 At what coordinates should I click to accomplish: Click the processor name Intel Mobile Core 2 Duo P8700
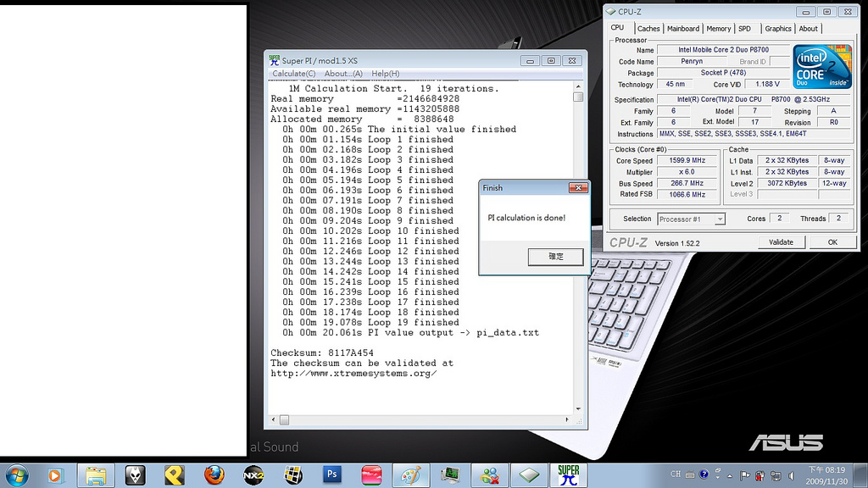coord(724,50)
